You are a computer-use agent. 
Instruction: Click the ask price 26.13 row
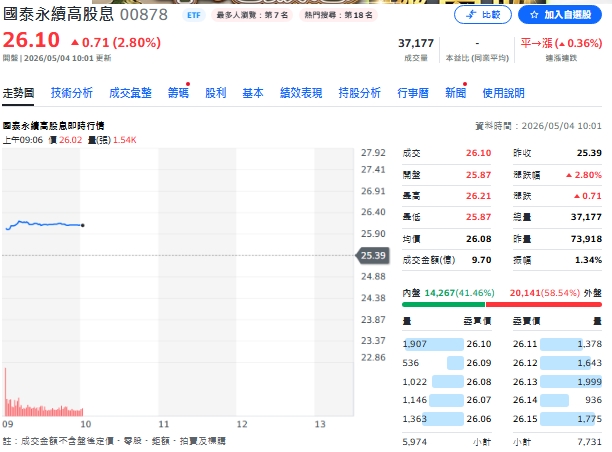(x=557, y=382)
